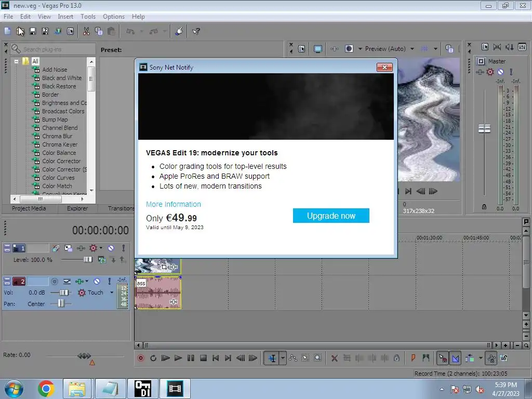
Task: Switch to the Project Media tab
Action: [x=29, y=208]
